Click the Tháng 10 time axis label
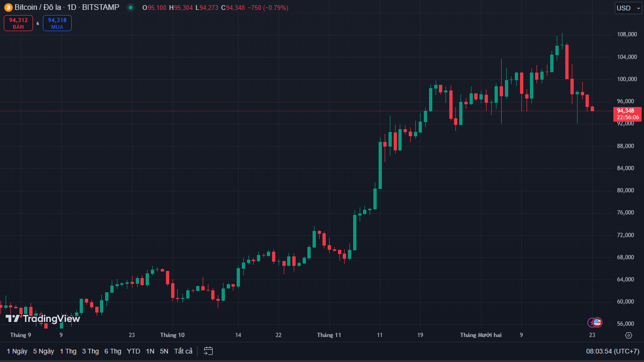Screen dimensions: 644x362 (x=172, y=335)
